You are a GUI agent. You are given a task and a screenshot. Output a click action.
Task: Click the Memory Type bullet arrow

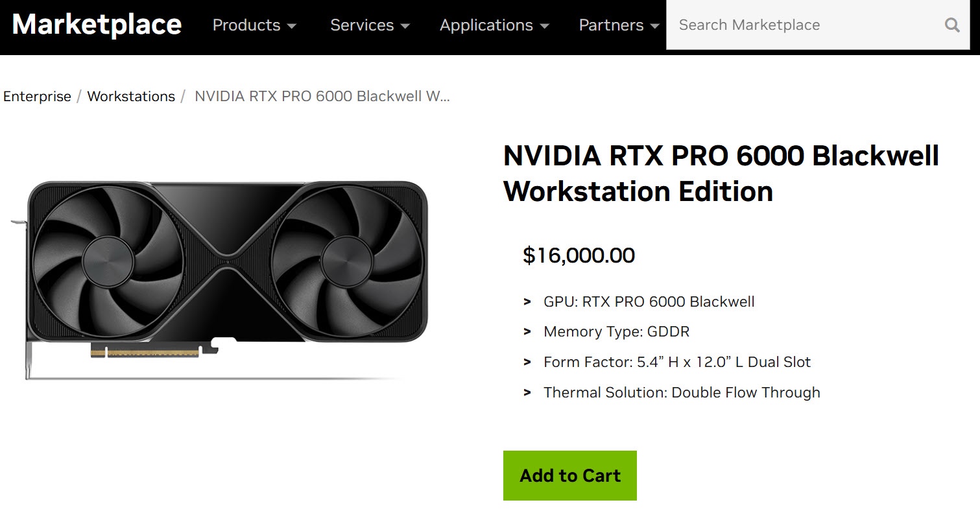pyautogui.click(x=527, y=332)
